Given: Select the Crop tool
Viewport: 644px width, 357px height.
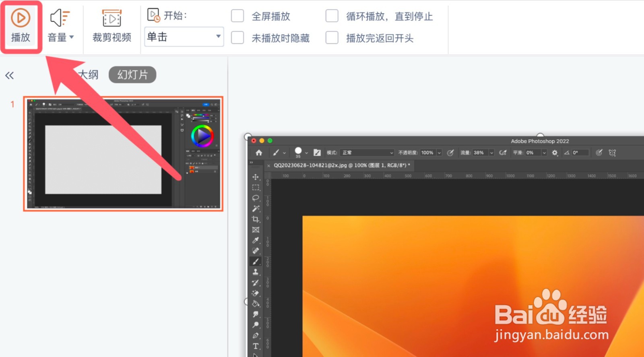Looking at the screenshot, I should click(256, 219).
